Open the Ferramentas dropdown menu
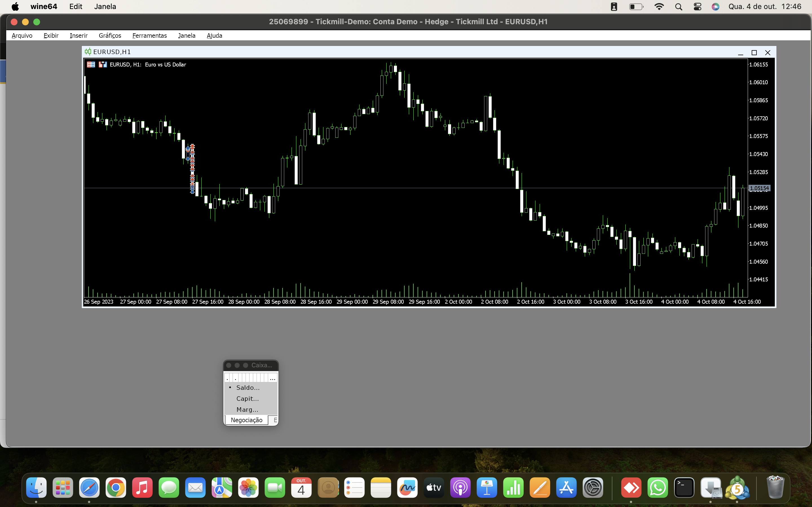Viewport: 812px width, 507px height. pos(149,35)
